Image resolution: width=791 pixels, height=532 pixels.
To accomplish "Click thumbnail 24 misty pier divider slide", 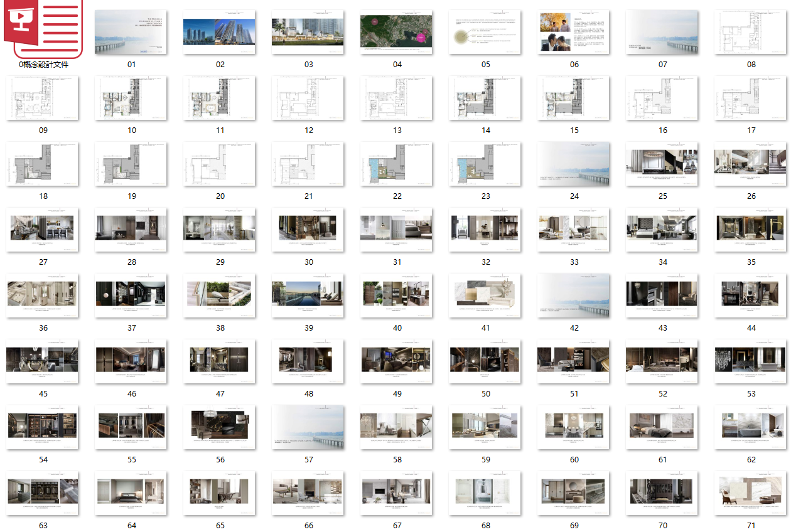I will click(x=574, y=164).
